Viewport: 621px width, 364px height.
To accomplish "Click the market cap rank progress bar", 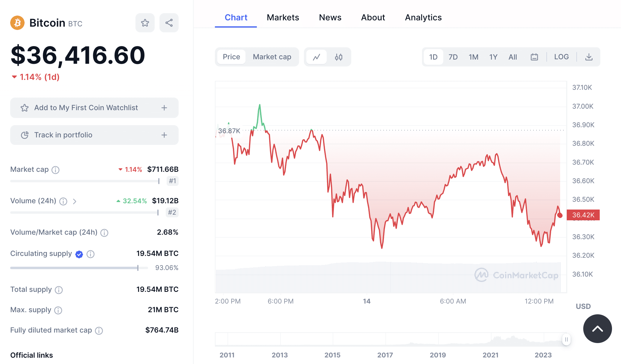I will (85, 181).
